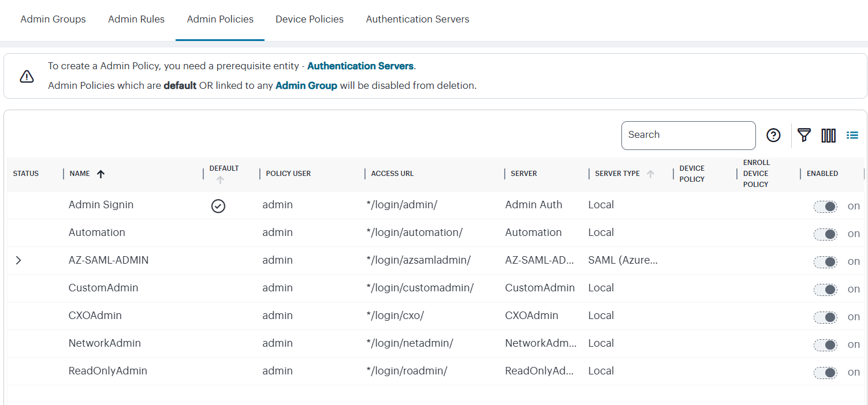Click the help question mark icon
Viewport: 868px width, 405px height.
[773, 135]
